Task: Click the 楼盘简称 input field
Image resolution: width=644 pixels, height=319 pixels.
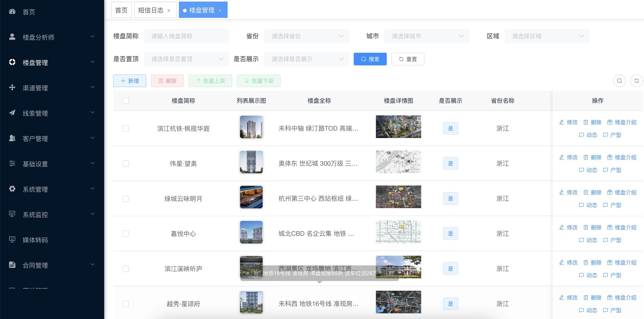Action: 186,36
